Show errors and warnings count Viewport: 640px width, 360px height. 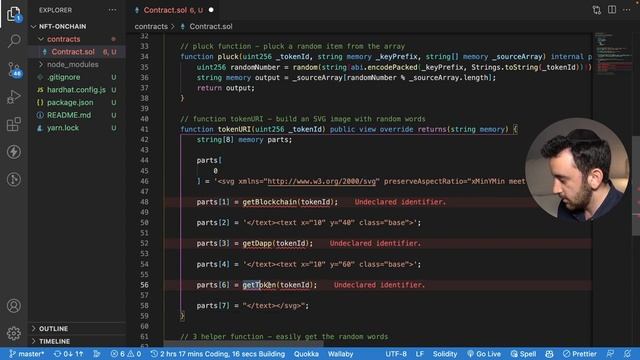[126, 354]
